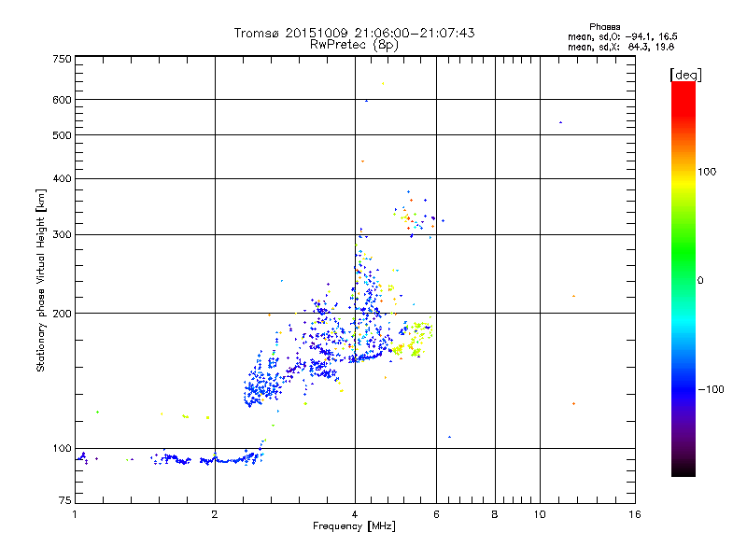Screen dimensions: 747x560
Task: Click the y-axis '500' tick label
Action: (62, 135)
